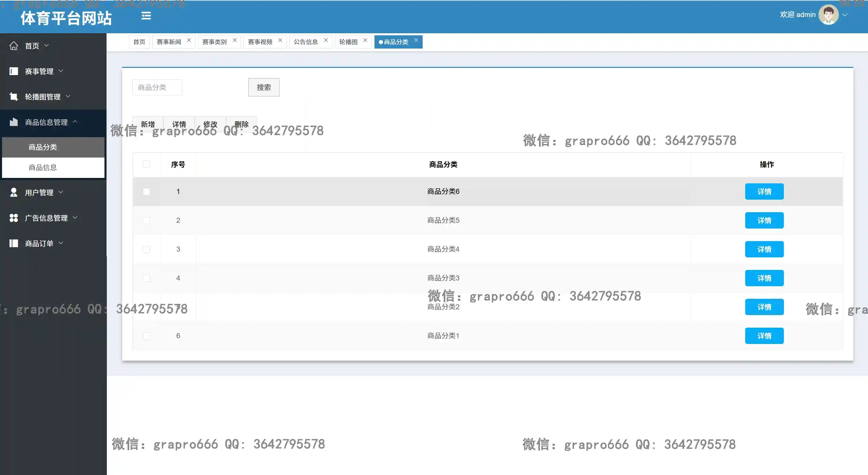Click the 新增 button to add category

[147, 124]
